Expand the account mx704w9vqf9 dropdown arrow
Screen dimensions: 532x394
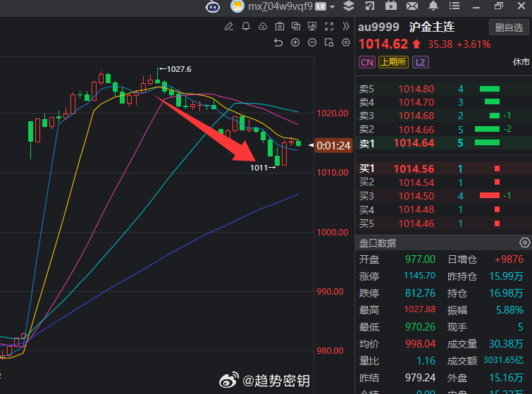click(332, 7)
